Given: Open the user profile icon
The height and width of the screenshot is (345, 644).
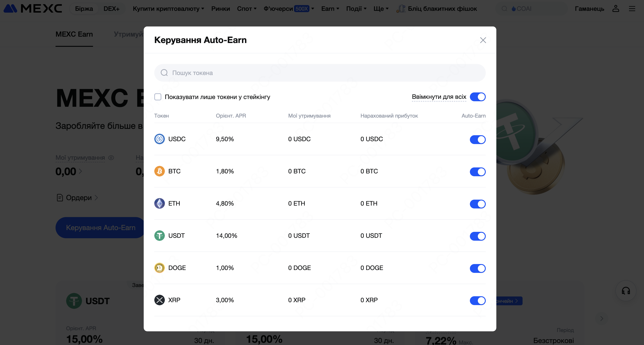Looking at the screenshot, I should pyautogui.click(x=616, y=9).
